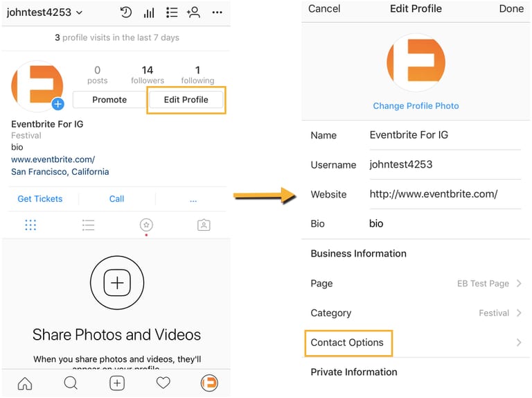Tap Share Photos and Videos heading
Image resolution: width=532 pixels, height=398 pixels.
(116, 334)
